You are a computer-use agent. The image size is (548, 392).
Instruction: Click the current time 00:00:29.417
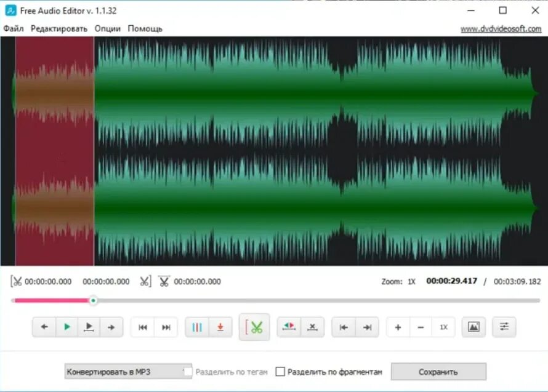point(451,281)
